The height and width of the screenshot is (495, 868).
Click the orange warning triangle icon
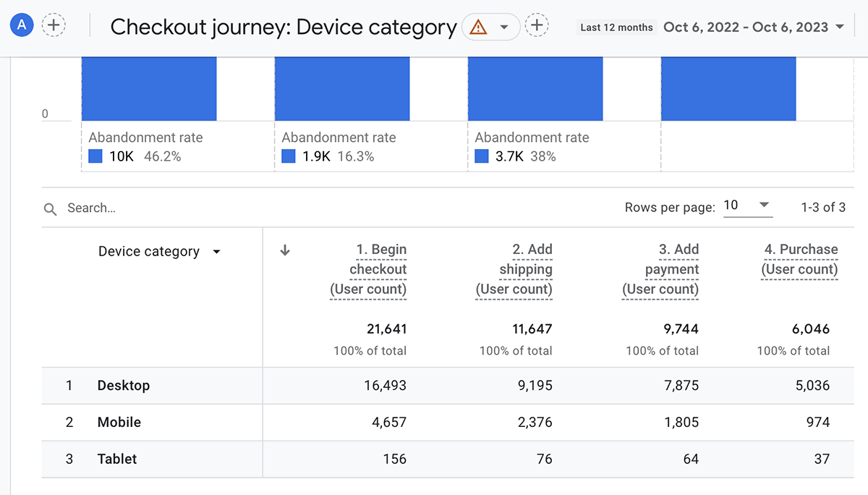(x=478, y=27)
